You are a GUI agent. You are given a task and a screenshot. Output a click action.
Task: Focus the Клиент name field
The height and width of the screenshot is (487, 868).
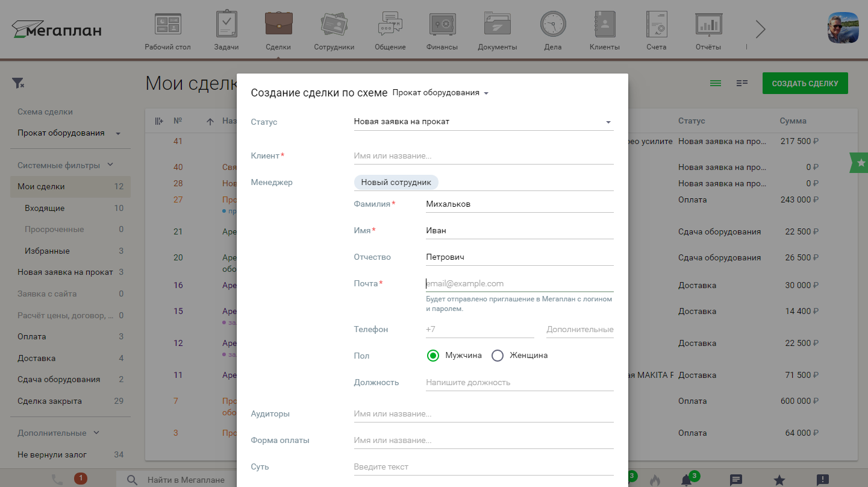pos(484,156)
